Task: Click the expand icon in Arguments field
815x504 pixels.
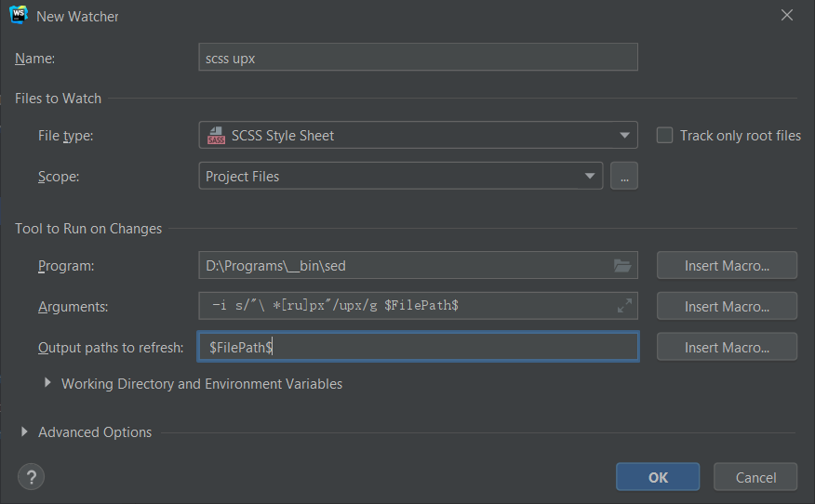Action: [x=624, y=305]
